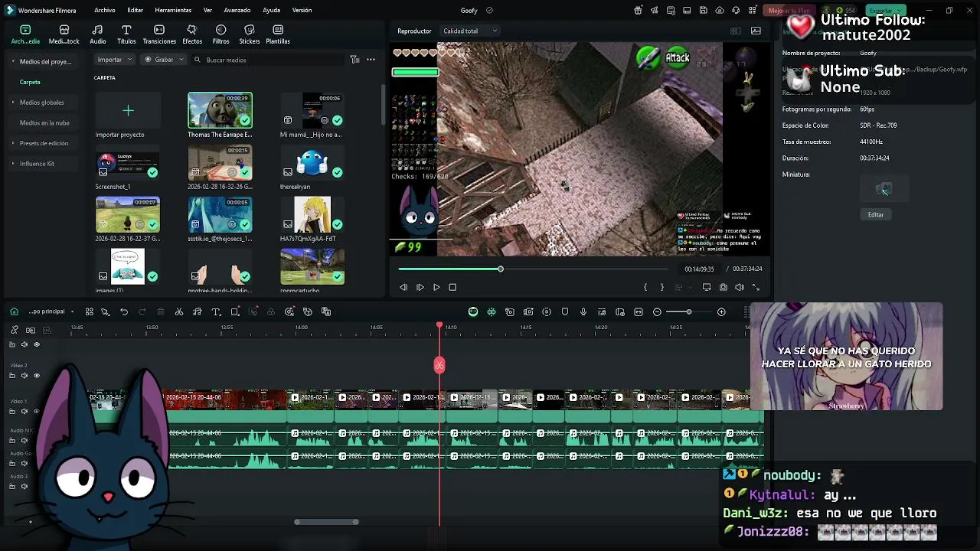Mute the topmost track speaker

tap(24, 344)
